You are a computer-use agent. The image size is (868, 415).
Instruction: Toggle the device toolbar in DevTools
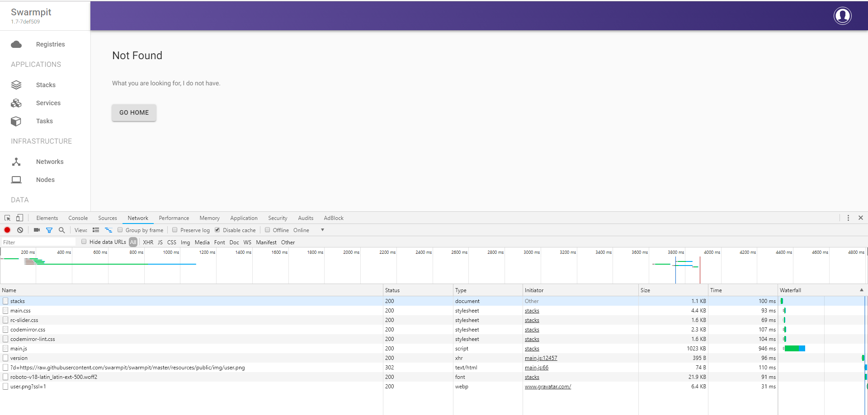point(19,218)
